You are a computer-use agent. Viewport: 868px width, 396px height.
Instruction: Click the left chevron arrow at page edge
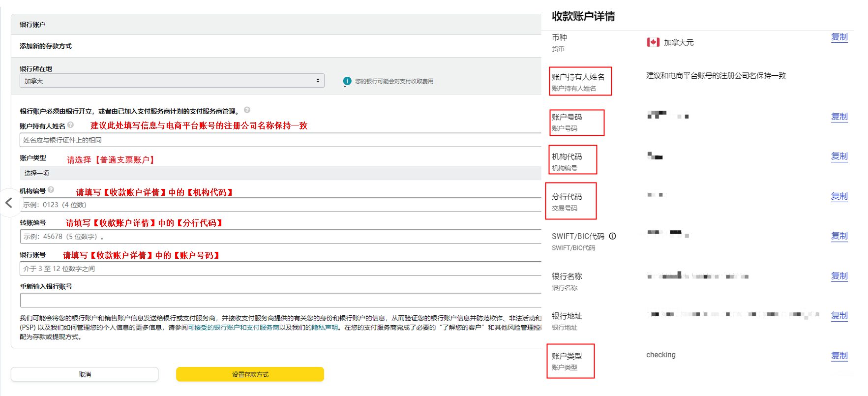coord(8,203)
